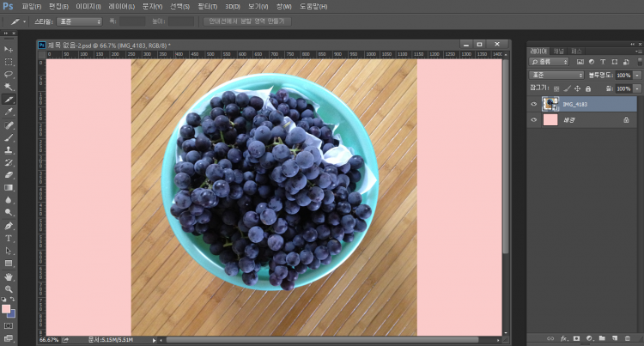Select the Zoom tool in toolbox
This screenshot has height=346, width=644.
(x=9, y=289)
